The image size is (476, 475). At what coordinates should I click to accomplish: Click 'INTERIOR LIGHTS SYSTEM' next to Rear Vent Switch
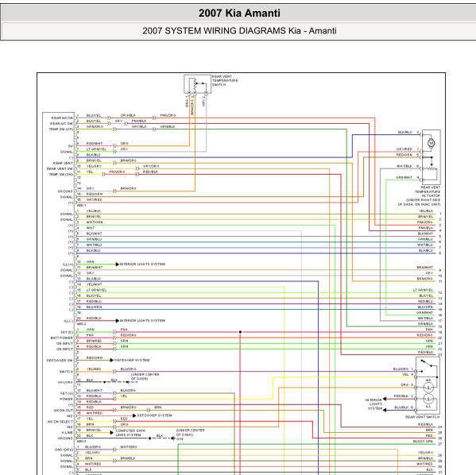(373, 404)
